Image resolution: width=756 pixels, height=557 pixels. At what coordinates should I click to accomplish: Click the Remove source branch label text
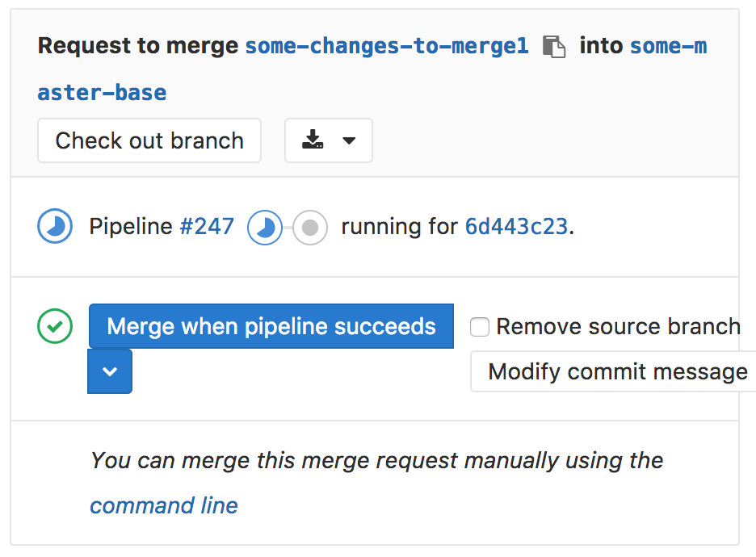618,326
